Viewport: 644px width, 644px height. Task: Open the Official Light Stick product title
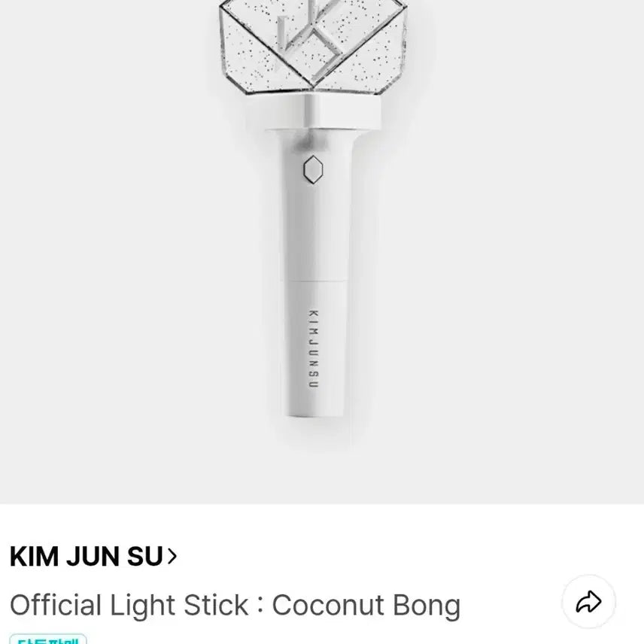point(233,603)
